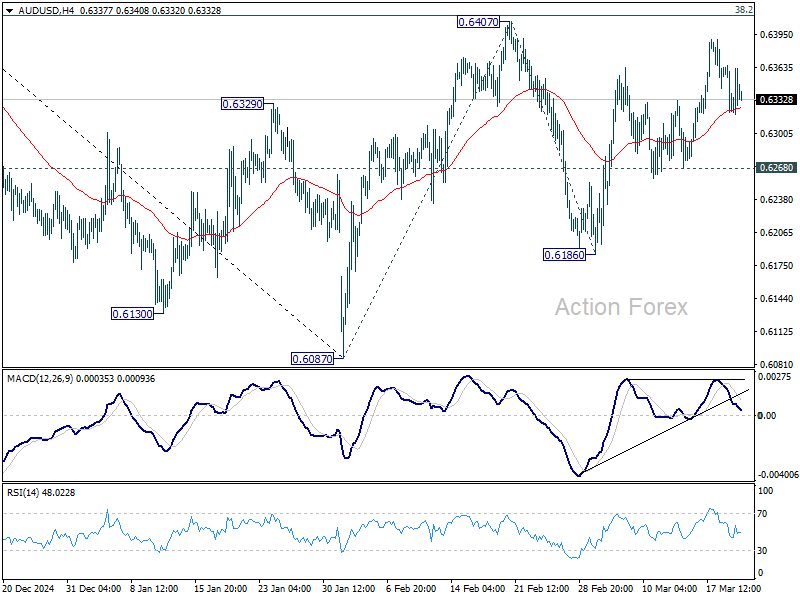Image resolution: width=800 pixels, height=600 pixels.
Task: Select the 0.61860 price label
Action: tap(564, 255)
